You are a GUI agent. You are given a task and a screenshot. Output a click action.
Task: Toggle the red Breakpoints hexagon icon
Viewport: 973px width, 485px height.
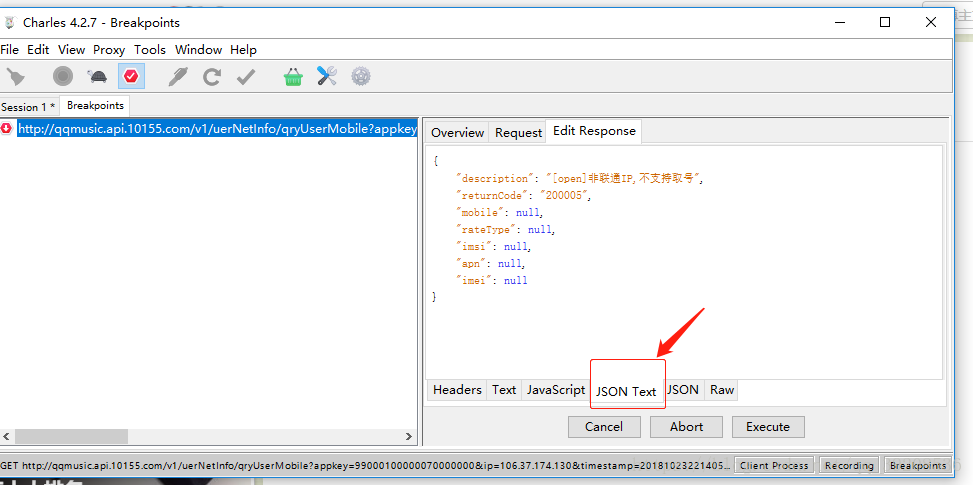131,76
